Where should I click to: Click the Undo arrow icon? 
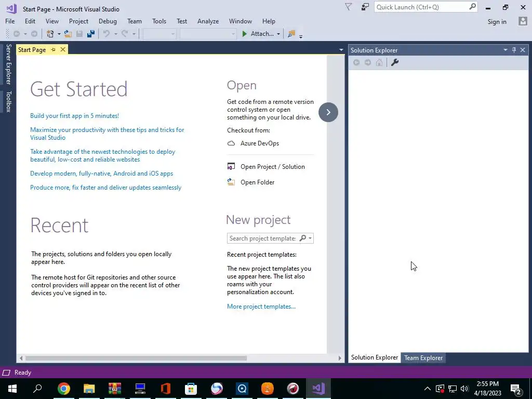coord(107,34)
